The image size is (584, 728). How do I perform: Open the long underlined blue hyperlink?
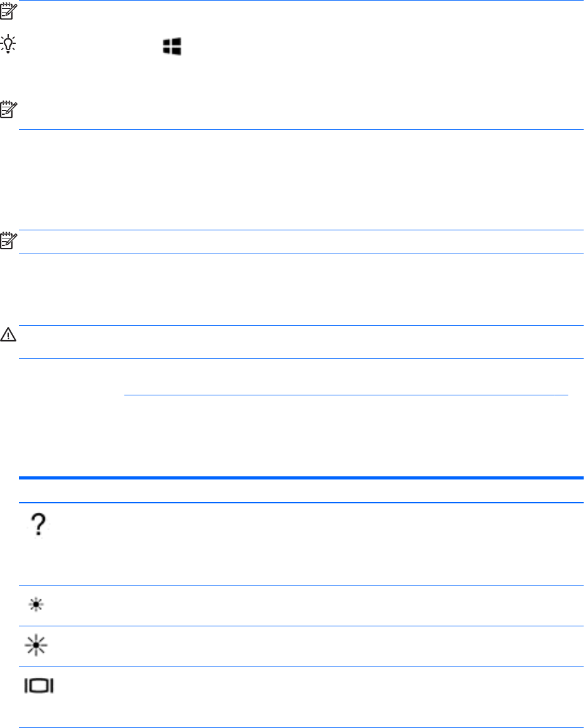tap(345, 395)
